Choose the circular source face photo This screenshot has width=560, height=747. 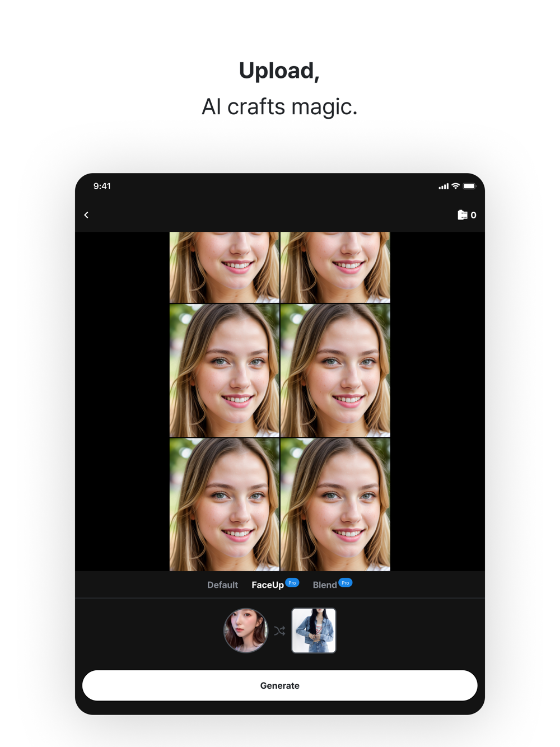click(246, 631)
